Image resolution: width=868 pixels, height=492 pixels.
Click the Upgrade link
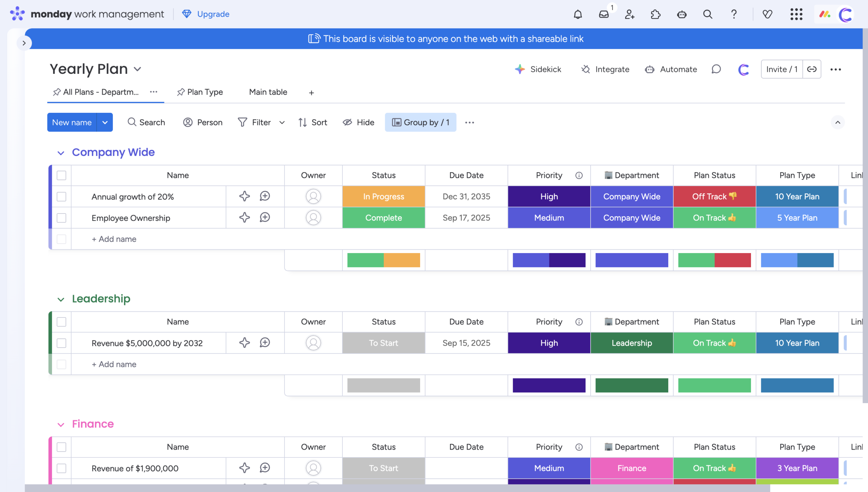tap(213, 14)
